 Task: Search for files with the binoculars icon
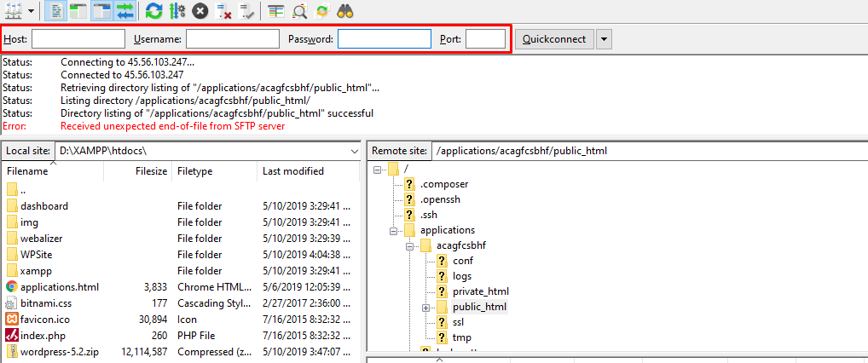pyautogui.click(x=345, y=10)
